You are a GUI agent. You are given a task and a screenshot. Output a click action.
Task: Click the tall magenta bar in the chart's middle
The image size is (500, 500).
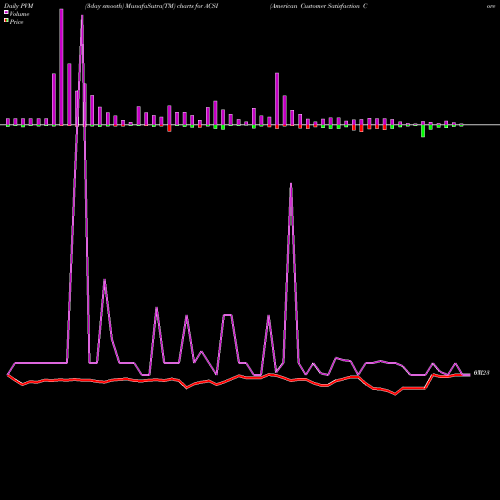(277, 99)
